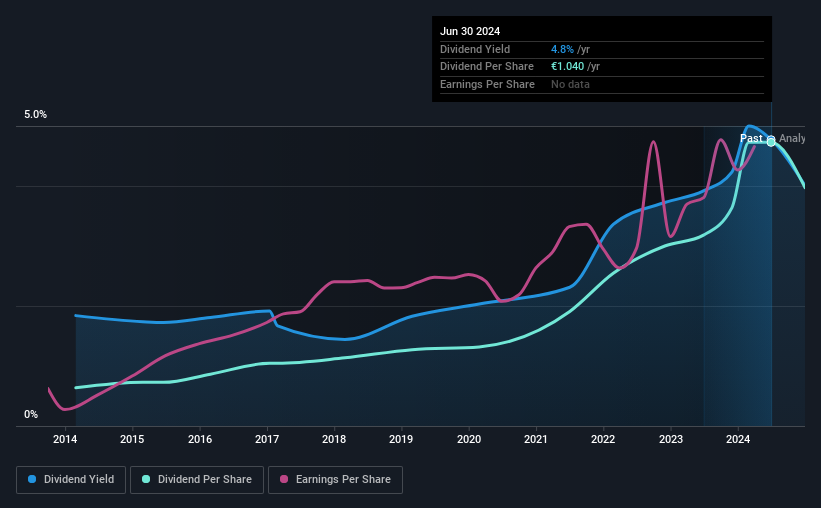Select the 2019 x-axis label
This screenshot has width=821, height=508.
[x=401, y=439]
